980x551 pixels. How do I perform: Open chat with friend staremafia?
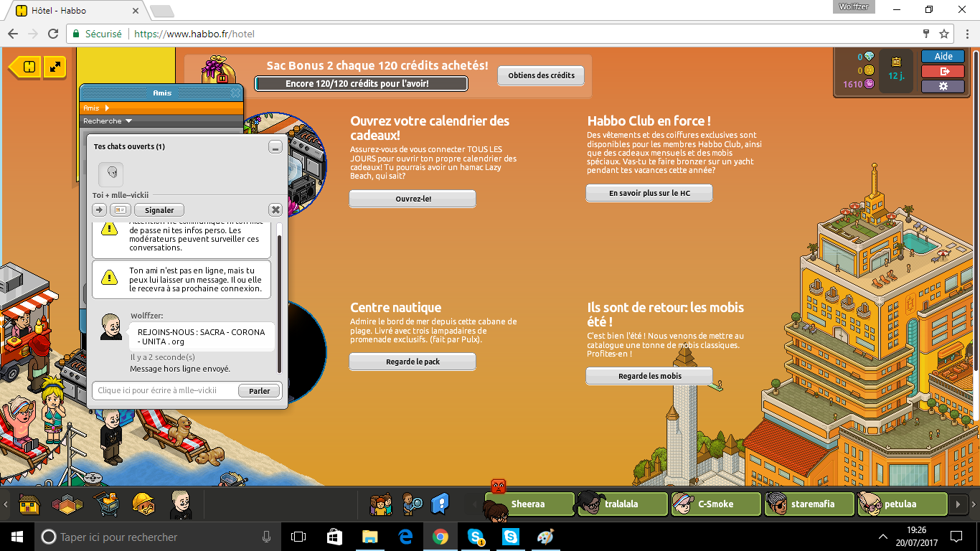point(809,504)
